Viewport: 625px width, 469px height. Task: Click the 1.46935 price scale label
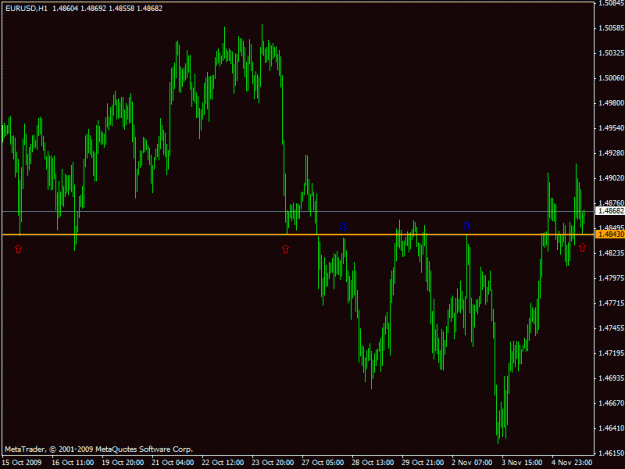[x=611, y=378]
